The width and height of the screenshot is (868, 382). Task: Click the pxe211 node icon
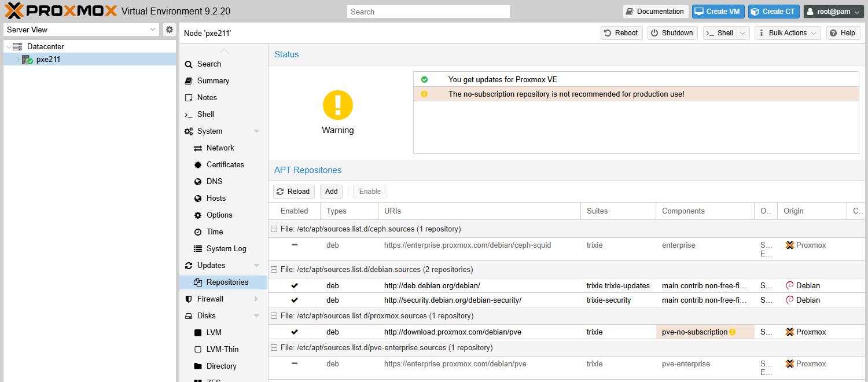27,59
